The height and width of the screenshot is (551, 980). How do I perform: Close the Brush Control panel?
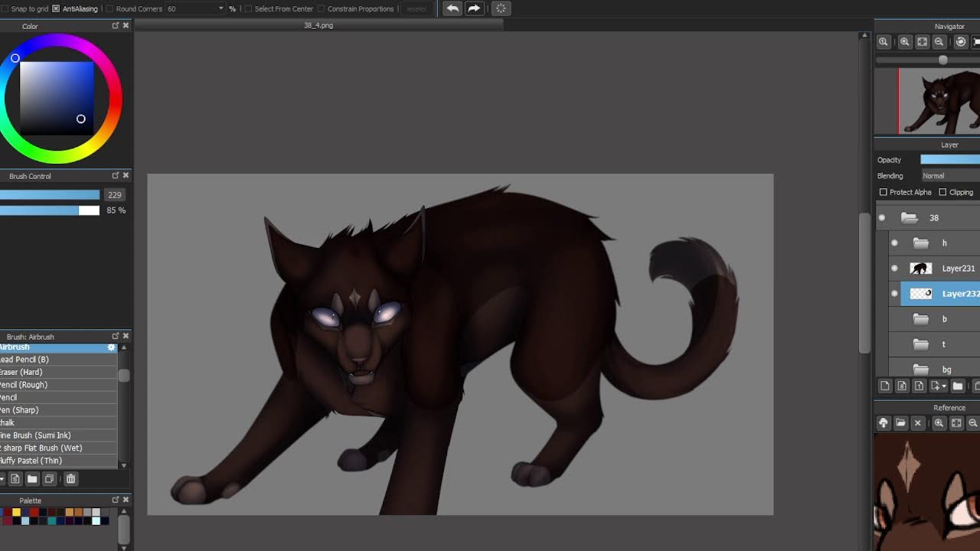point(126,175)
